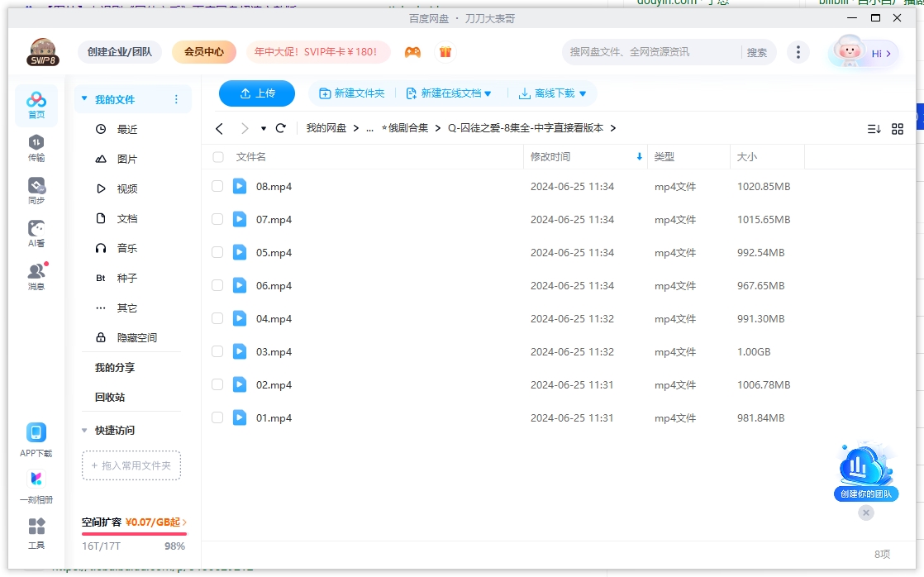Open 一刻相册 photo album icon
Screen dimensions: 924x577
36,478
